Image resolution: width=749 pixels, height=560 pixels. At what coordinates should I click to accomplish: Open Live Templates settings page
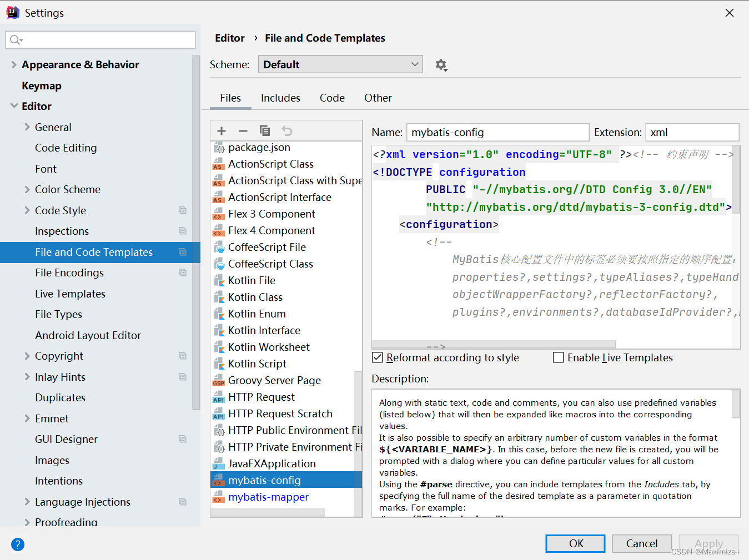70,294
